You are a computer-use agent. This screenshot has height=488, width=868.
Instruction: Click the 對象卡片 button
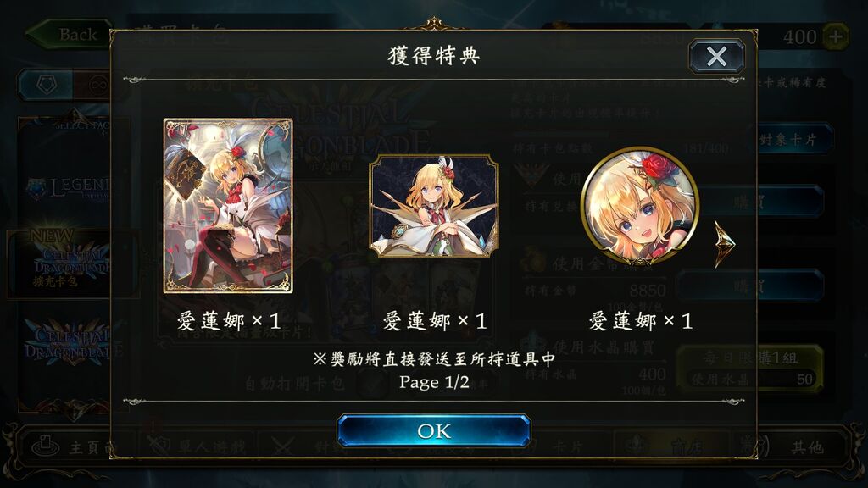789,139
